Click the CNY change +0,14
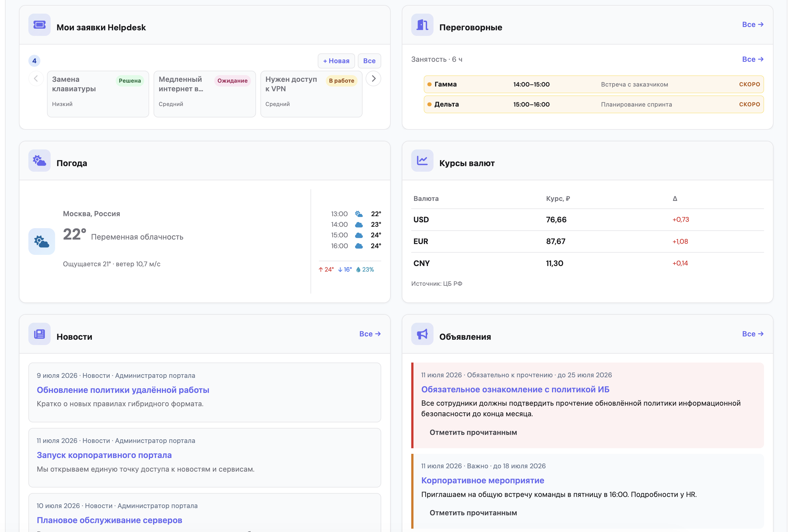 point(680,263)
